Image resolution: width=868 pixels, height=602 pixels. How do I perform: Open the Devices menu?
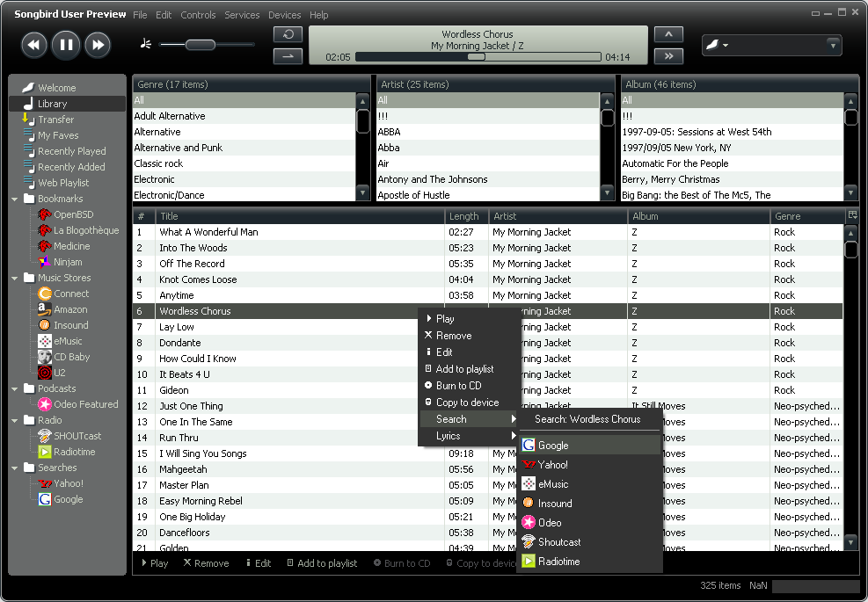pos(285,15)
